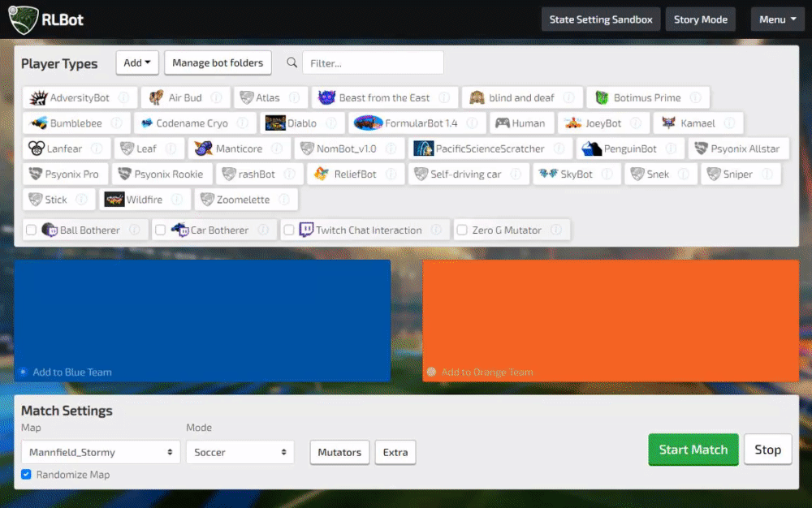This screenshot has height=508, width=812.
Task: Open the Menu in the top bar
Action: point(776,19)
